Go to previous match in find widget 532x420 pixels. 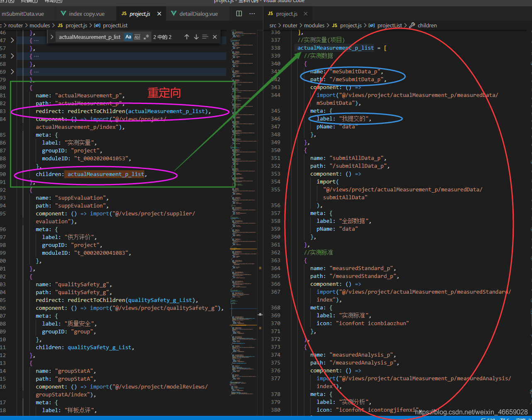187,37
